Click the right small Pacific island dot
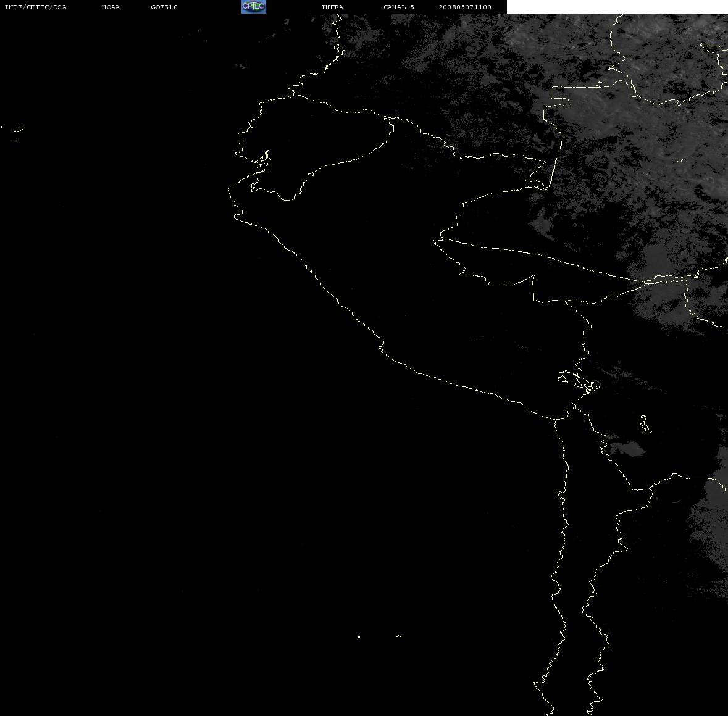Screen dimensions: 728x716 coord(399,636)
